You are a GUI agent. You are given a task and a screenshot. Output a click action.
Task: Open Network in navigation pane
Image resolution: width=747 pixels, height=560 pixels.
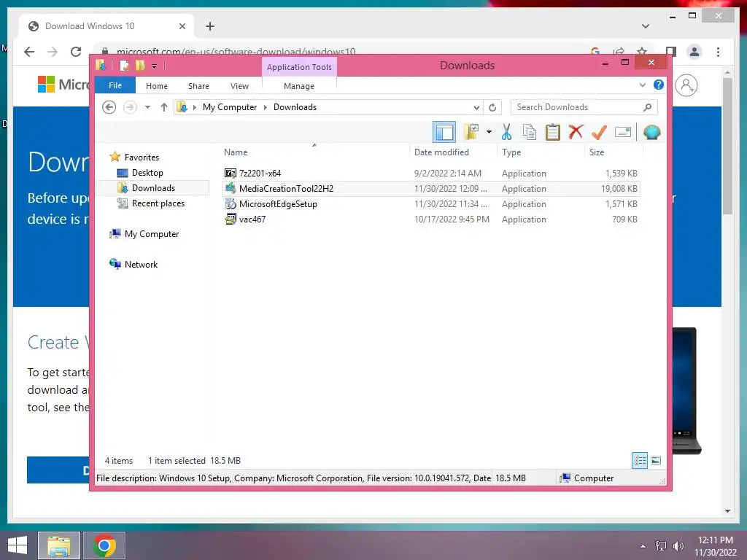[141, 264]
